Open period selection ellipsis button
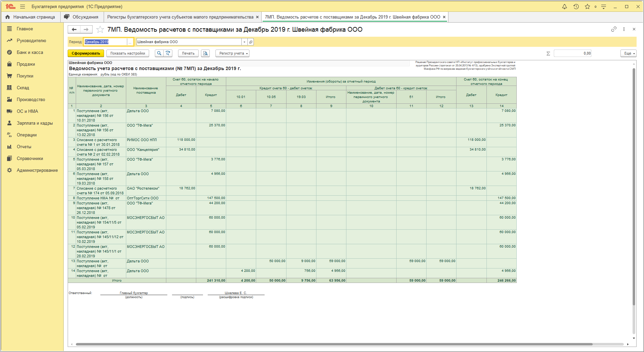 tap(130, 42)
